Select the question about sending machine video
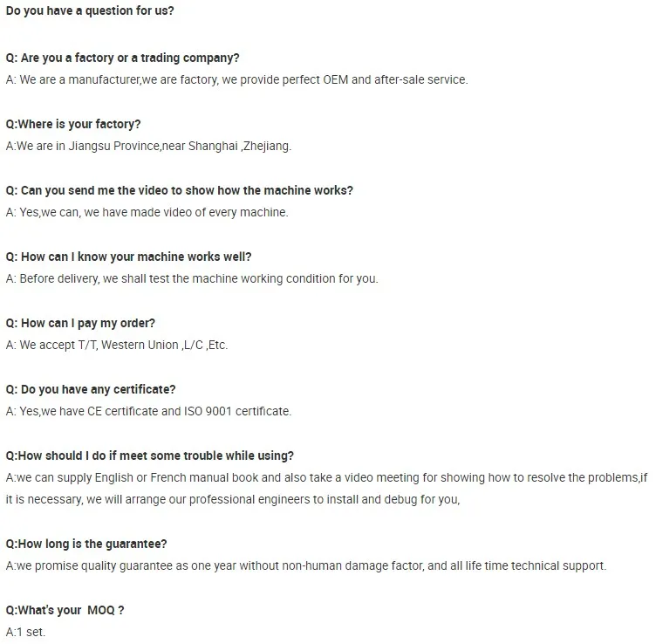 point(179,190)
